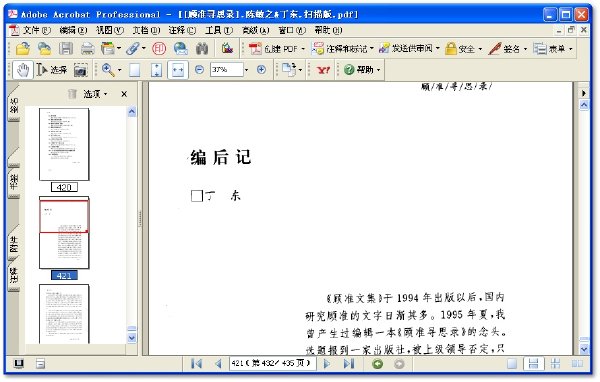600x382 pixels.
Task: Click green previous view button
Action: (378, 364)
